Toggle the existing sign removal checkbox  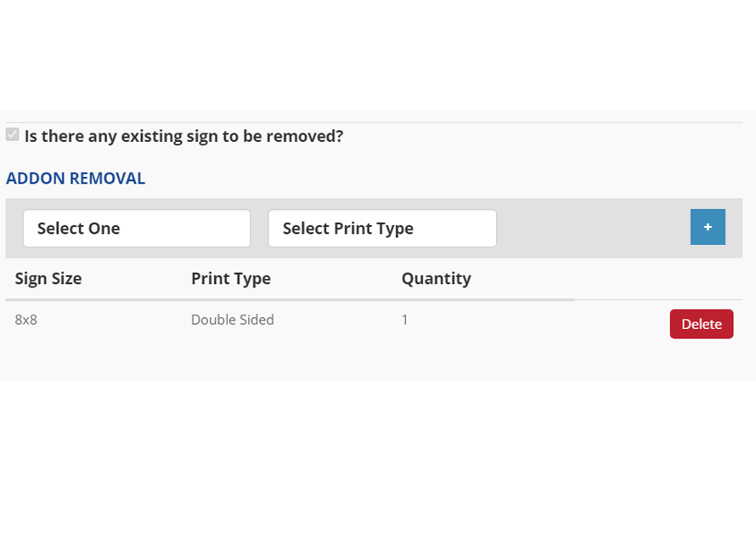13,135
